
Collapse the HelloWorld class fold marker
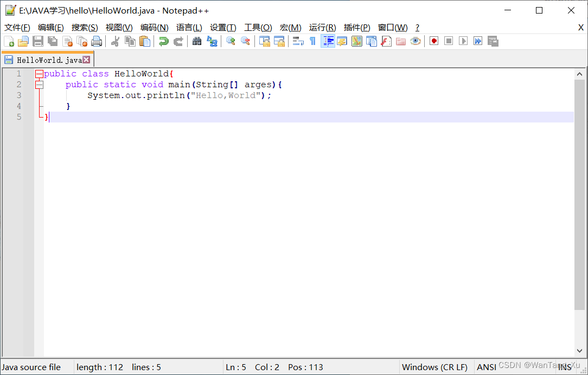pyautogui.click(x=39, y=74)
